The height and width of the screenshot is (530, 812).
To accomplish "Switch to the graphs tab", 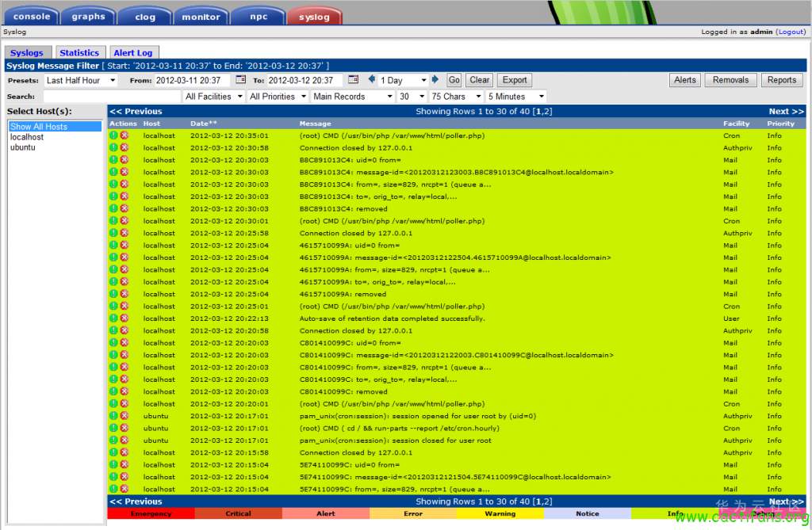I will 89,17.
